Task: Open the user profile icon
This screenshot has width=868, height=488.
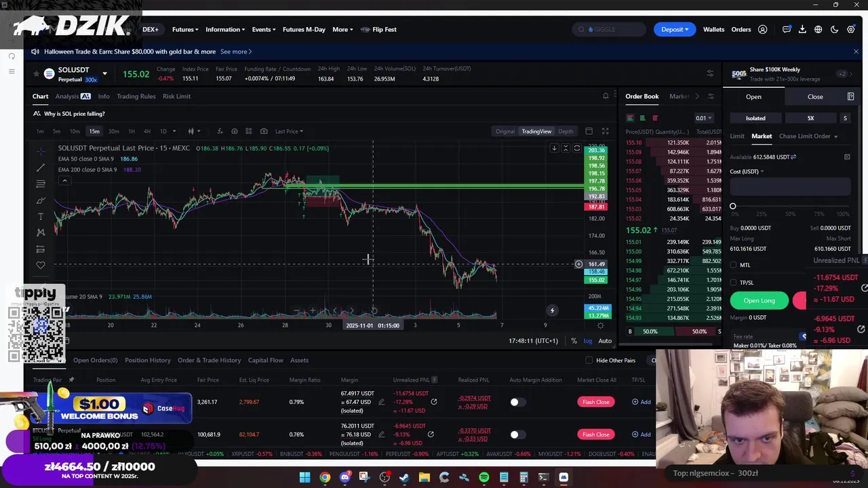Action: [763, 29]
